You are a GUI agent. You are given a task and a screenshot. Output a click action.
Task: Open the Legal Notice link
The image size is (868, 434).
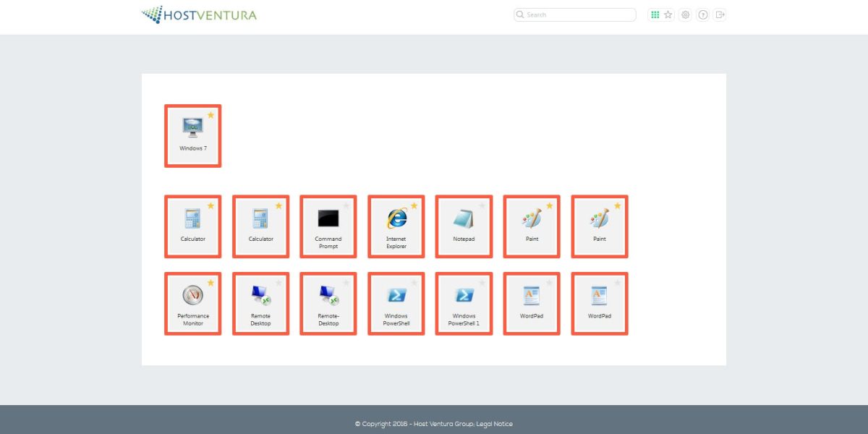[495, 423]
